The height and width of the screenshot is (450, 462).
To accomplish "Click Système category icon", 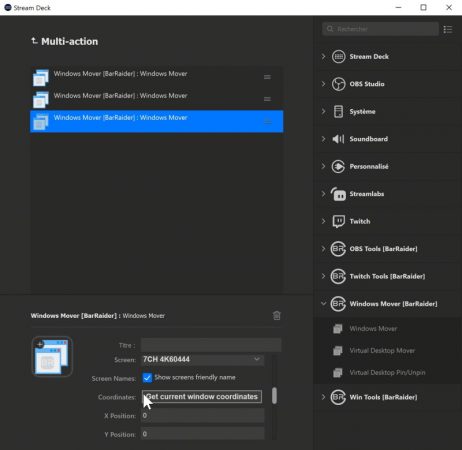I will tap(338, 111).
